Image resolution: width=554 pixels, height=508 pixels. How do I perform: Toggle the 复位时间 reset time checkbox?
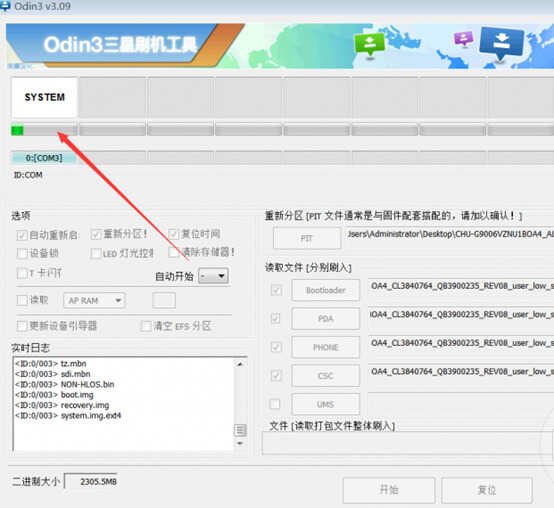173,234
